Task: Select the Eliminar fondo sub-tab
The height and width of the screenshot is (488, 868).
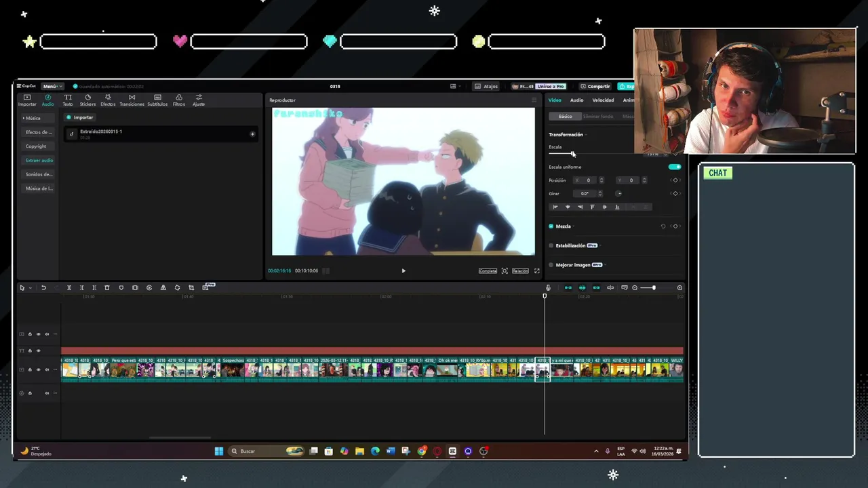Action: [x=598, y=117]
